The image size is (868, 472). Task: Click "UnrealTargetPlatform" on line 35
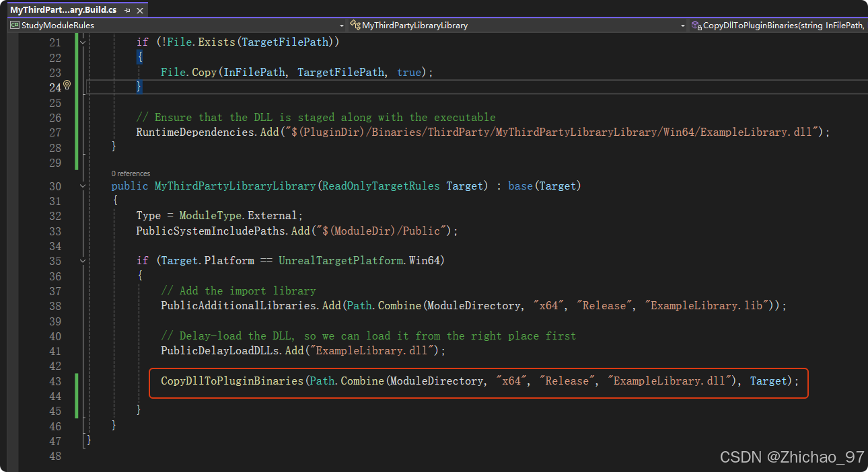pos(340,261)
